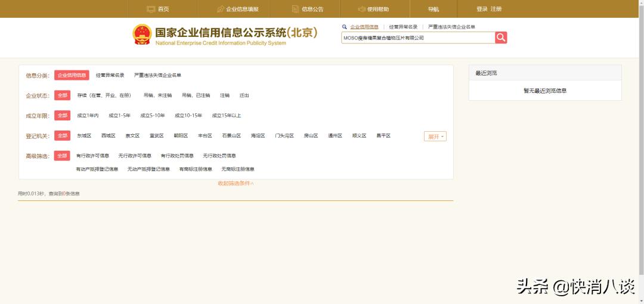The width and height of the screenshot is (644, 304).
Task: Filter registration authority to 宣武区
Action: [x=156, y=135]
